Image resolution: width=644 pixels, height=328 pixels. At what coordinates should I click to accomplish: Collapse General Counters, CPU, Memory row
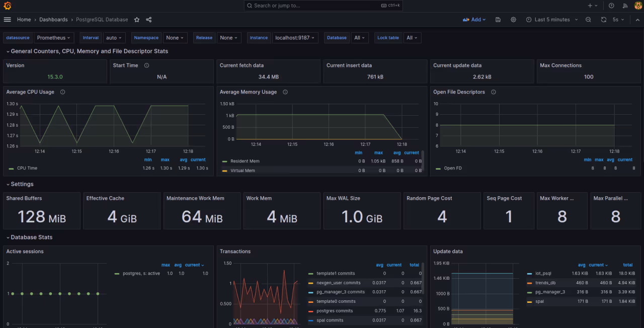[87, 51]
